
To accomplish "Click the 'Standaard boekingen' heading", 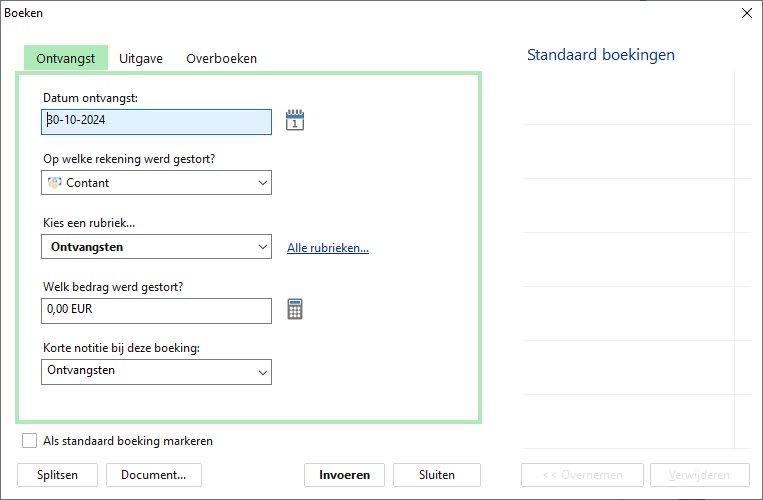I will [600, 55].
